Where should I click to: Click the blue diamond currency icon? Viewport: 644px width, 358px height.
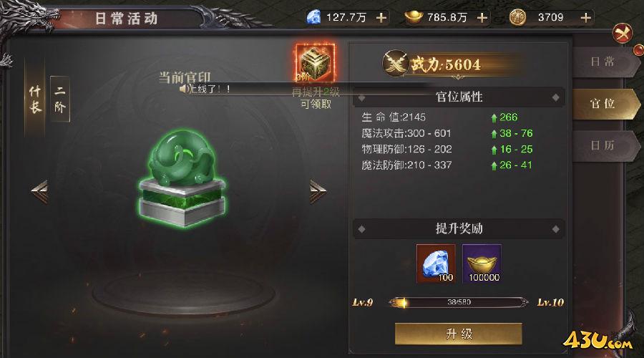[x=314, y=17]
